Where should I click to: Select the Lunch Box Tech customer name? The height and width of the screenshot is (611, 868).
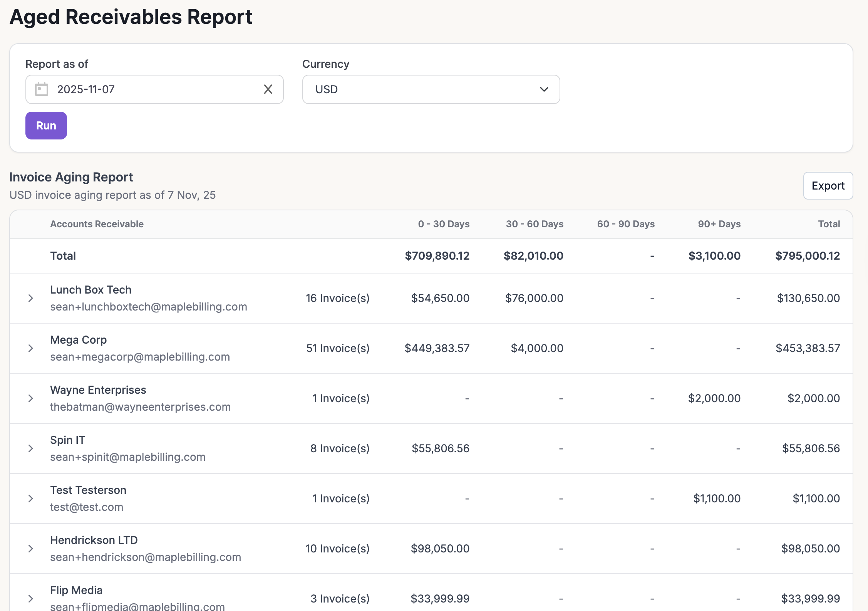(91, 290)
